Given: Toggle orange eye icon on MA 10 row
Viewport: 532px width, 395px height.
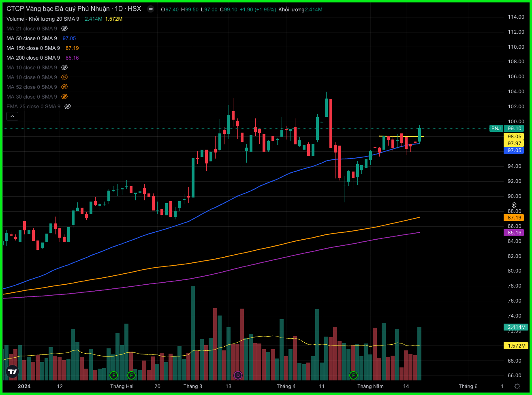Looking at the screenshot, I should point(64,77).
